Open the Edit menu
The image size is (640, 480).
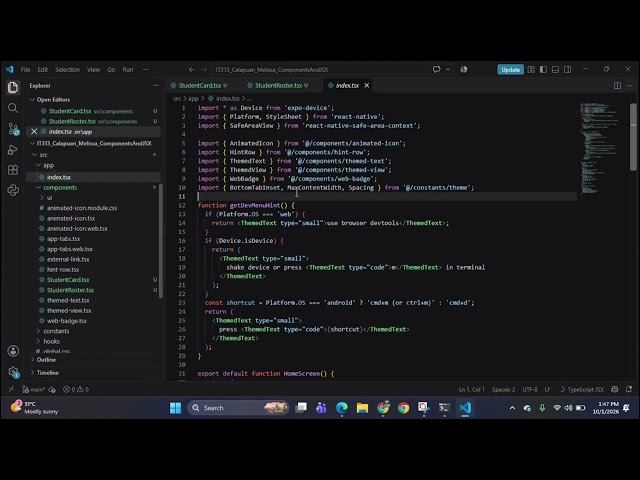click(42, 69)
